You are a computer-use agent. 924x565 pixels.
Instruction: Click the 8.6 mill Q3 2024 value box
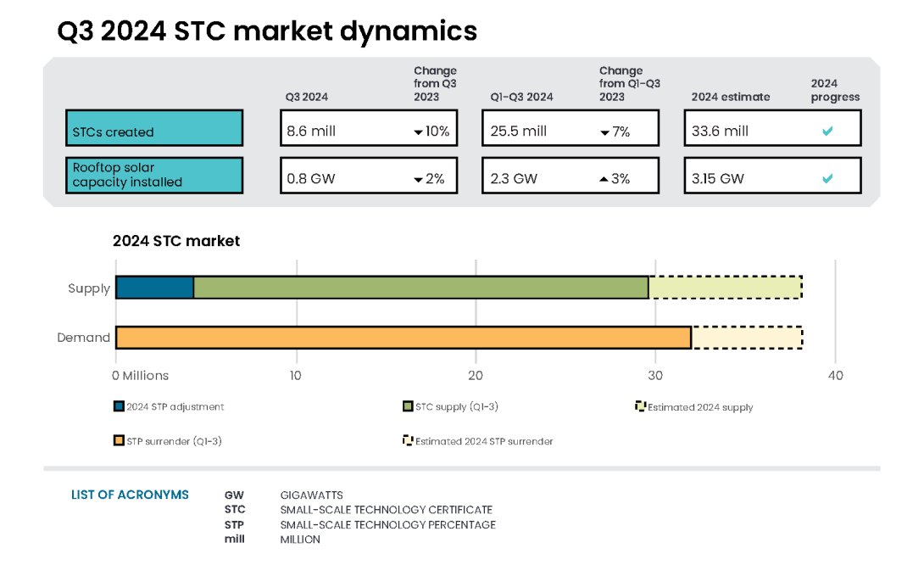coord(369,127)
